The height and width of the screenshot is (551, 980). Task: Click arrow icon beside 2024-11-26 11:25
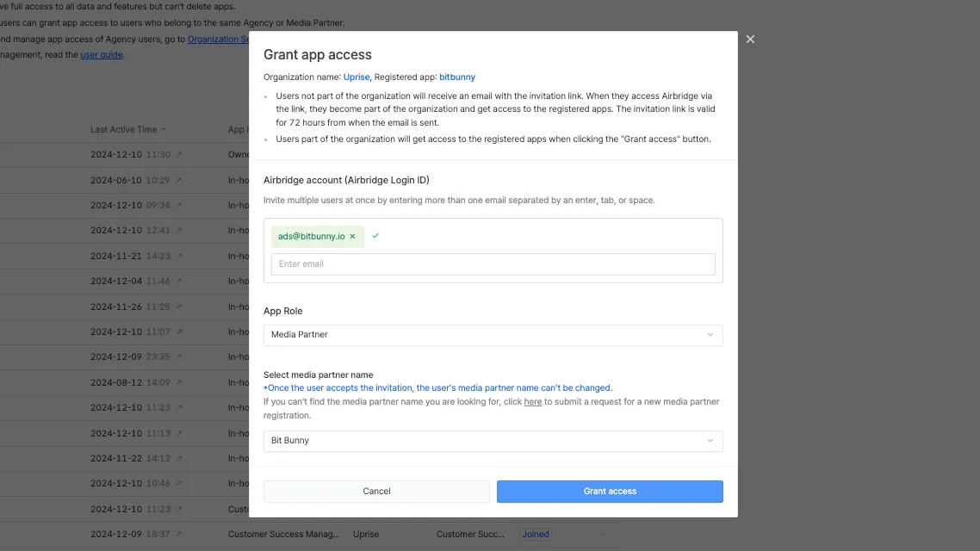pyautogui.click(x=179, y=306)
